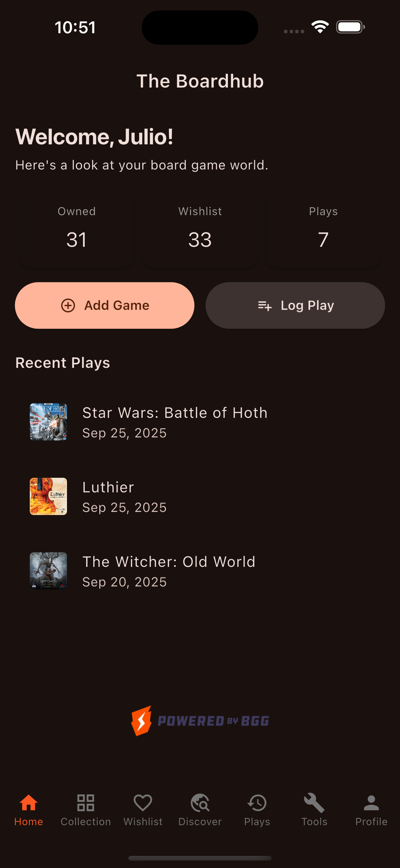This screenshot has width=400, height=868.
Task: Select The Witcher: Old World title
Action: tap(169, 562)
